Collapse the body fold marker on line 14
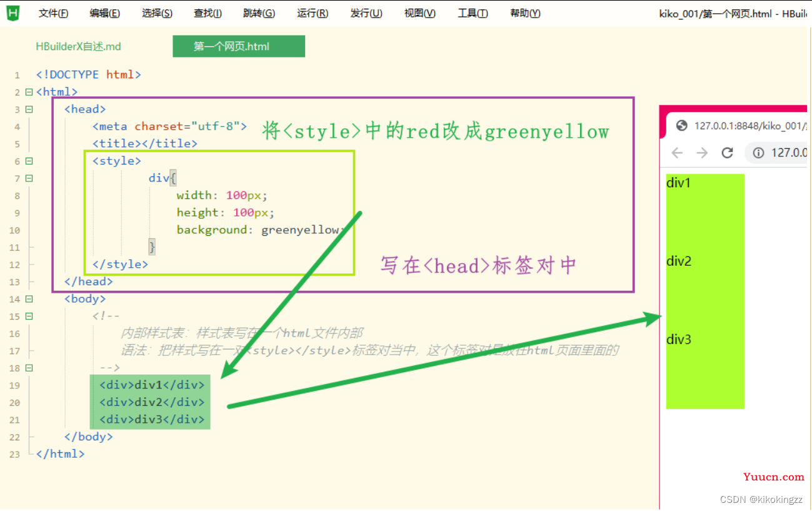The width and height of the screenshot is (812, 511). [x=29, y=299]
